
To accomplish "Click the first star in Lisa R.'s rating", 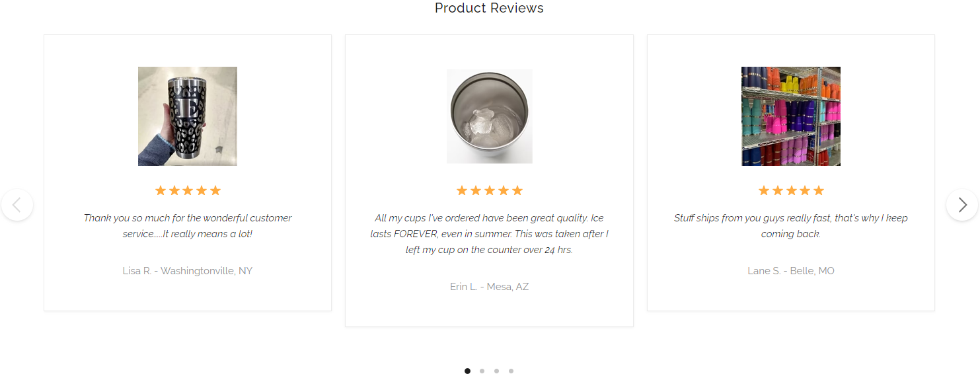I will coord(160,191).
